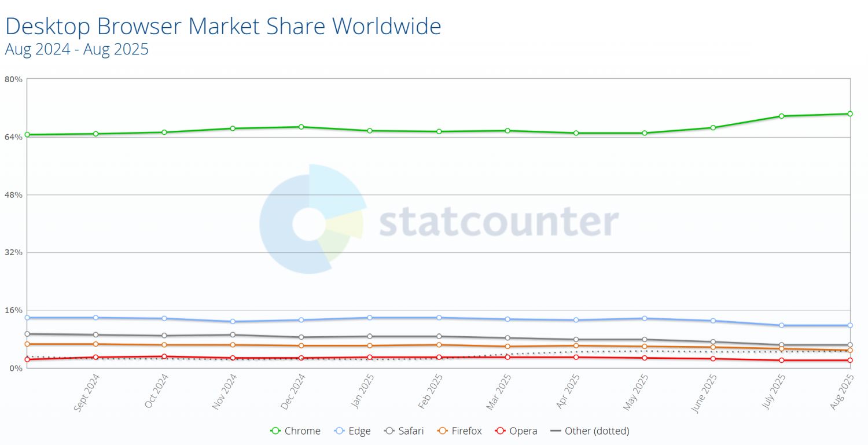Click Chrome data point for May 2025

(x=645, y=133)
